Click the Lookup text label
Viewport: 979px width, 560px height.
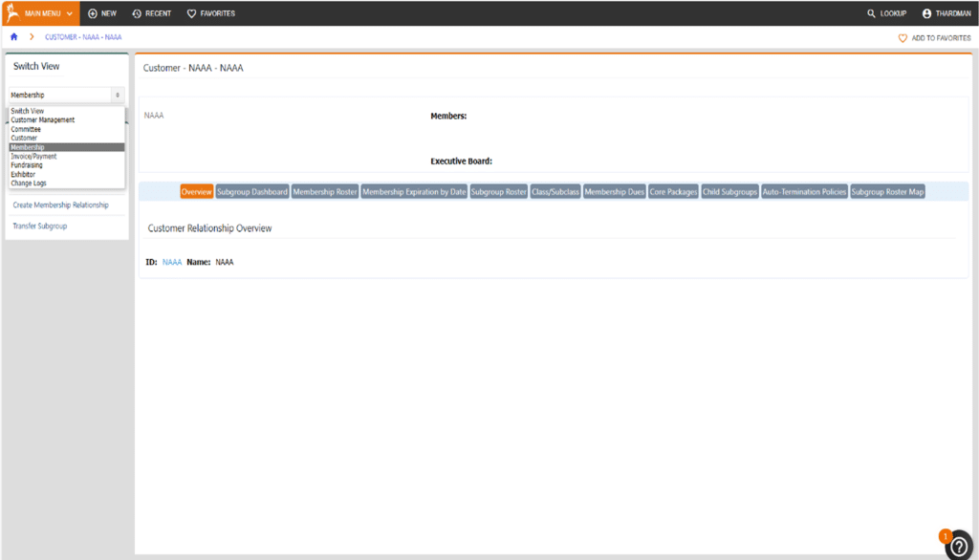(x=893, y=13)
